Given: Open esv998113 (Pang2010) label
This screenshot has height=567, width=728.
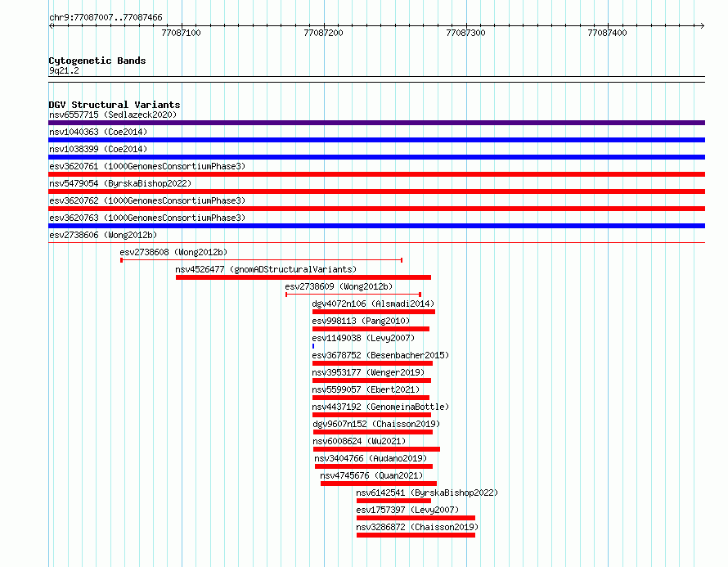Looking at the screenshot, I should pyautogui.click(x=362, y=321).
